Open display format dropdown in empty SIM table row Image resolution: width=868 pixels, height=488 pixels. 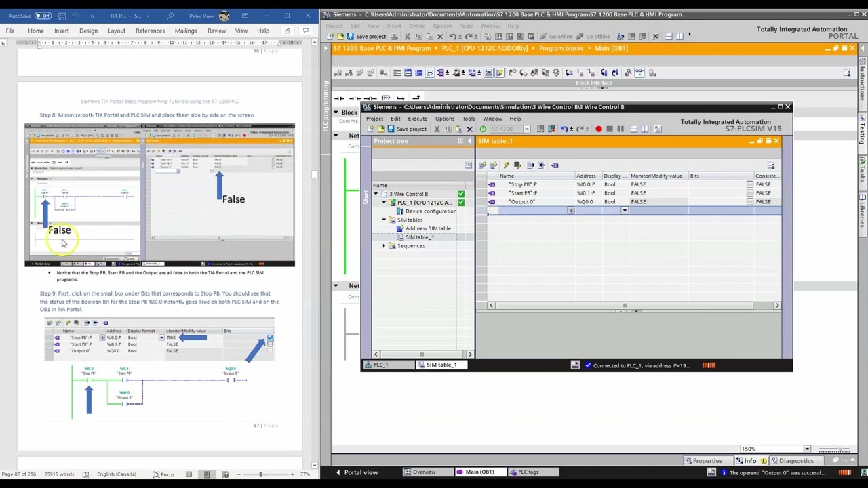click(x=625, y=211)
